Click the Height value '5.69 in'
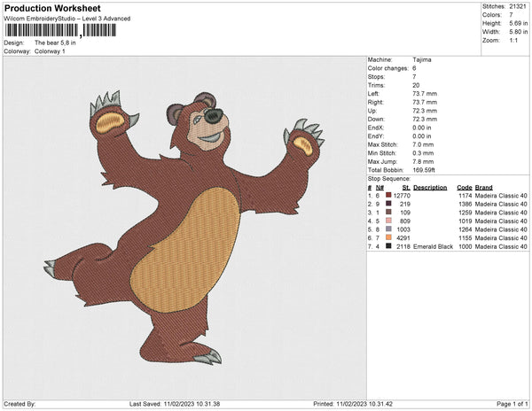532x411 pixels. [519, 23]
